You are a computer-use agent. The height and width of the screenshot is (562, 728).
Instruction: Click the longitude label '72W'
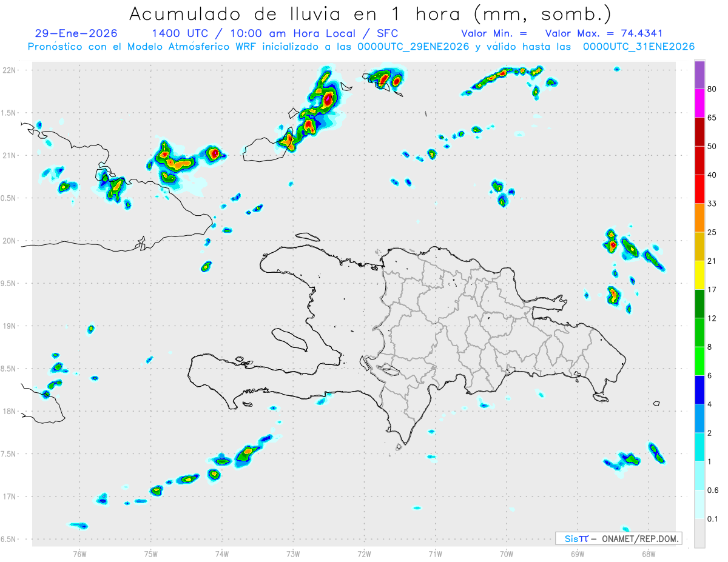click(364, 554)
